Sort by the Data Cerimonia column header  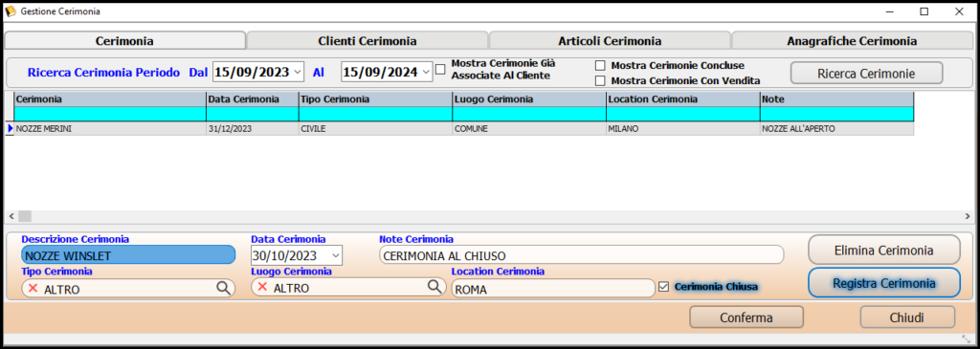tap(253, 99)
